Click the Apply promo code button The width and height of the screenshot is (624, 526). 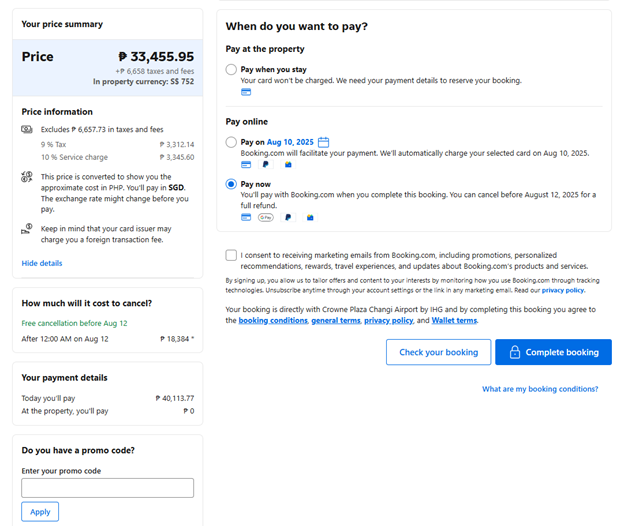pos(40,512)
